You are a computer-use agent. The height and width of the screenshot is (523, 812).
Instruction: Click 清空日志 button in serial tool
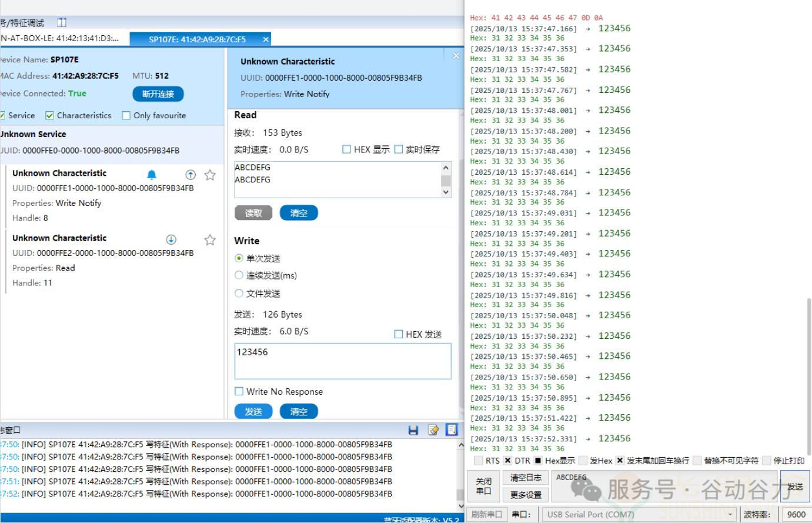(x=526, y=478)
